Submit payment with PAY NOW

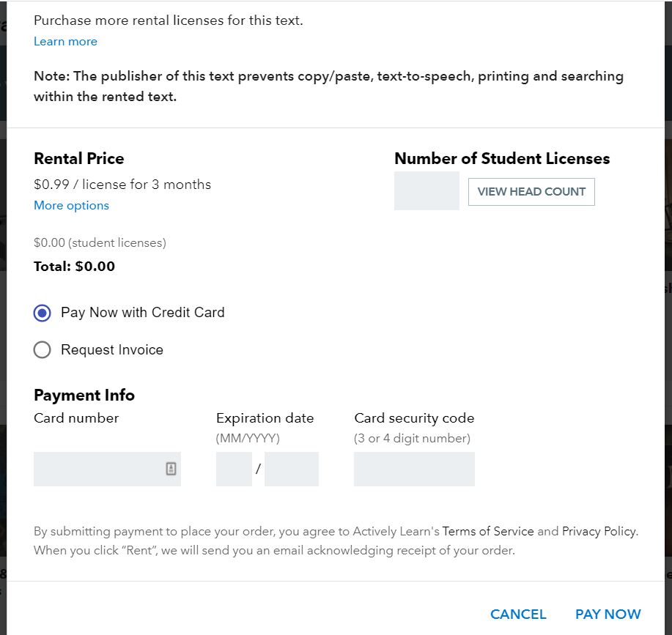pos(608,614)
